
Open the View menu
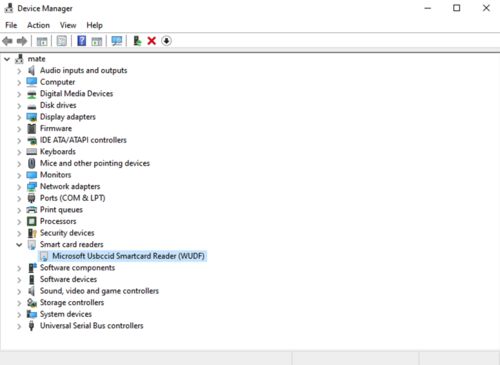[x=68, y=25]
